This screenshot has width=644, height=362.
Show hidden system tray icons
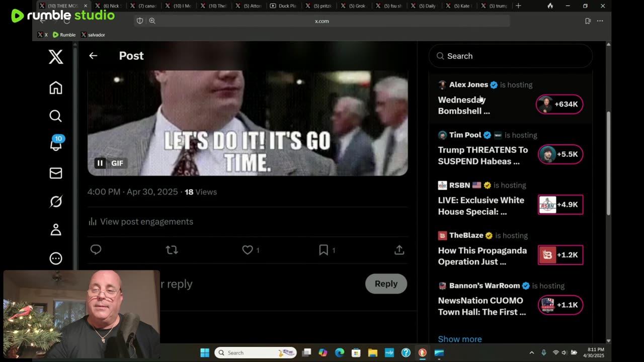532,352
